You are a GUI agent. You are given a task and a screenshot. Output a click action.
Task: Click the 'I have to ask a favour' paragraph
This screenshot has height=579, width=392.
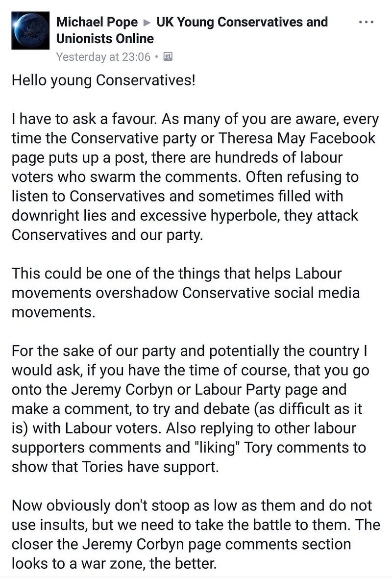196,177
